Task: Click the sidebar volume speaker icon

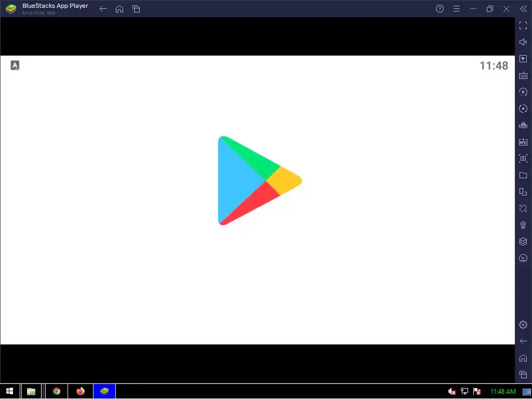Action: tap(523, 42)
